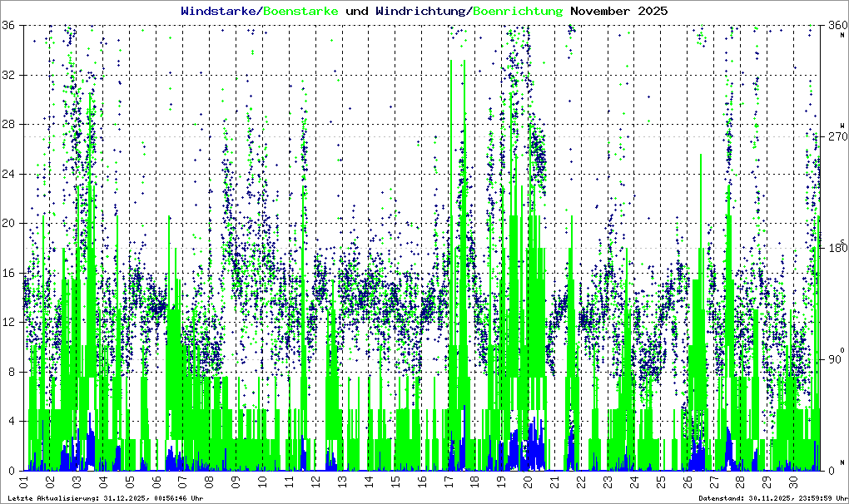
Task: Click day 10 on the date axis
Action: click(262, 482)
